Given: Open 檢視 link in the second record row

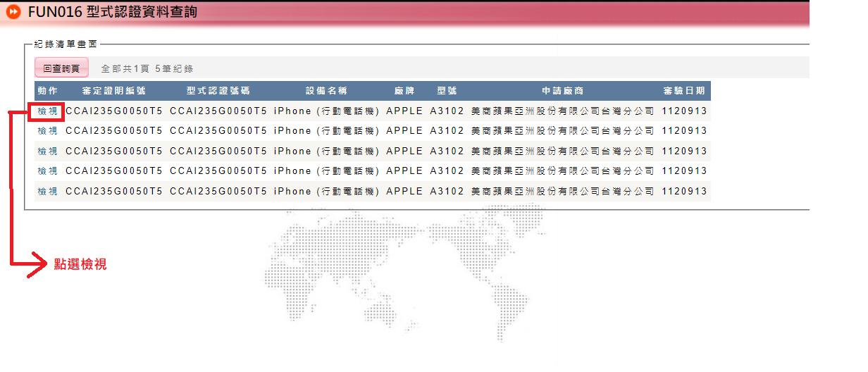Looking at the screenshot, I should (x=47, y=131).
